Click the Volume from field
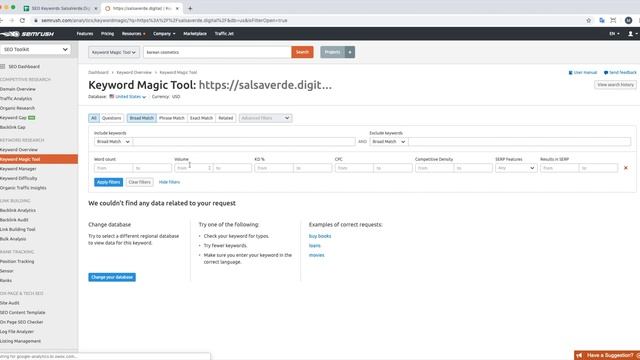The image size is (640, 360). [x=193, y=168]
